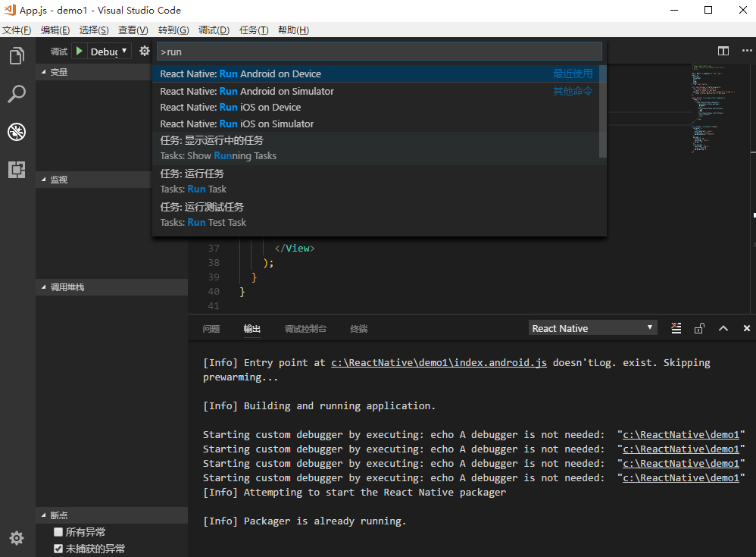The height and width of the screenshot is (557, 756).
Task: Open last c:\ReactNative\demo1 link in output
Action: (681, 478)
